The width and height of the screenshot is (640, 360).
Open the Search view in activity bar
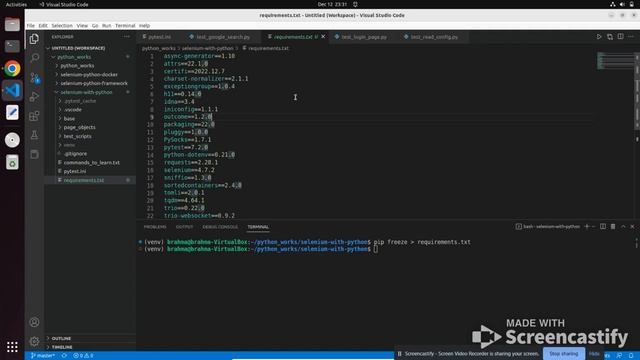click(35, 58)
